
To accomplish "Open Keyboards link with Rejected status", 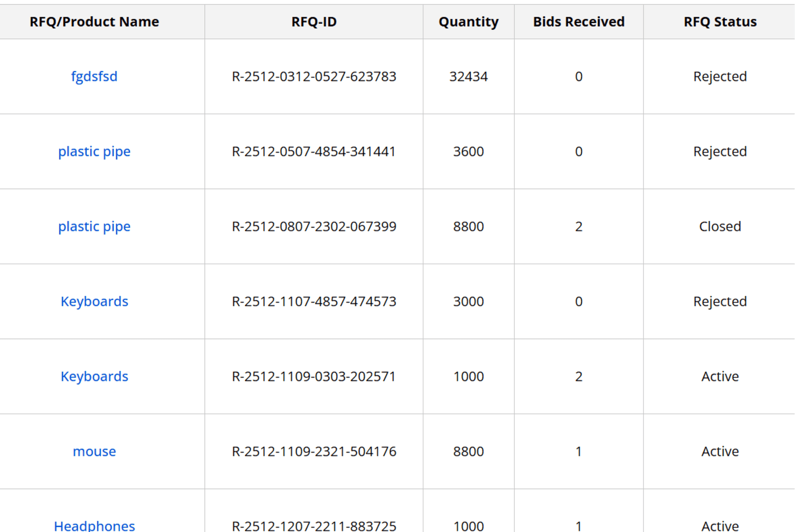I will [94, 302].
